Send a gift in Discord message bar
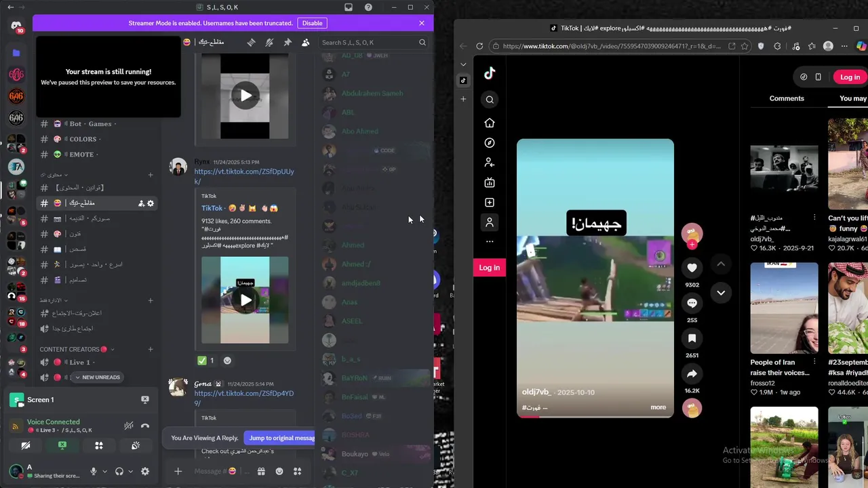Viewport: 868px width, 488px height. (261, 471)
